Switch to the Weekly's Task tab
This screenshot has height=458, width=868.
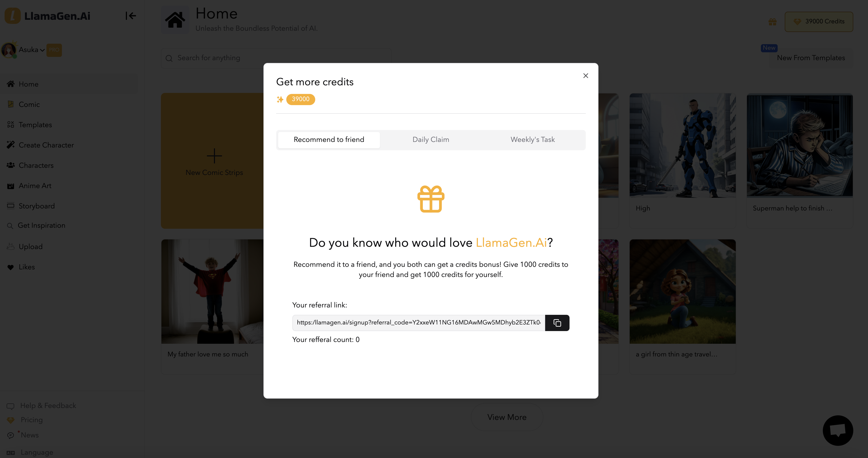532,140
